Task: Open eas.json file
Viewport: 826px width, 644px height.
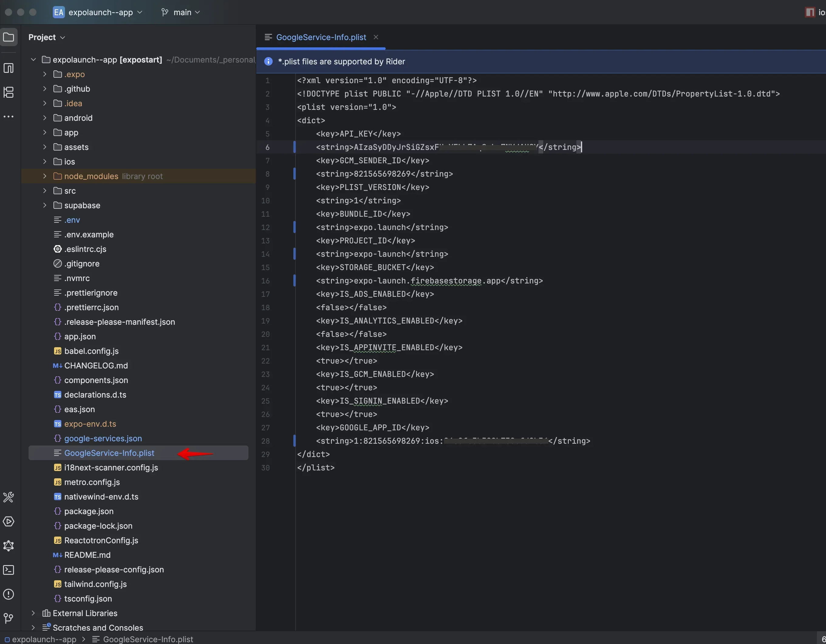Action: tap(80, 409)
